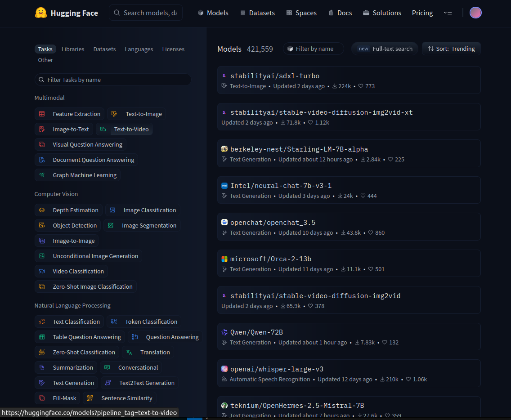Click the Visual Question Answering icon
The height and width of the screenshot is (420, 511).
[42, 145]
